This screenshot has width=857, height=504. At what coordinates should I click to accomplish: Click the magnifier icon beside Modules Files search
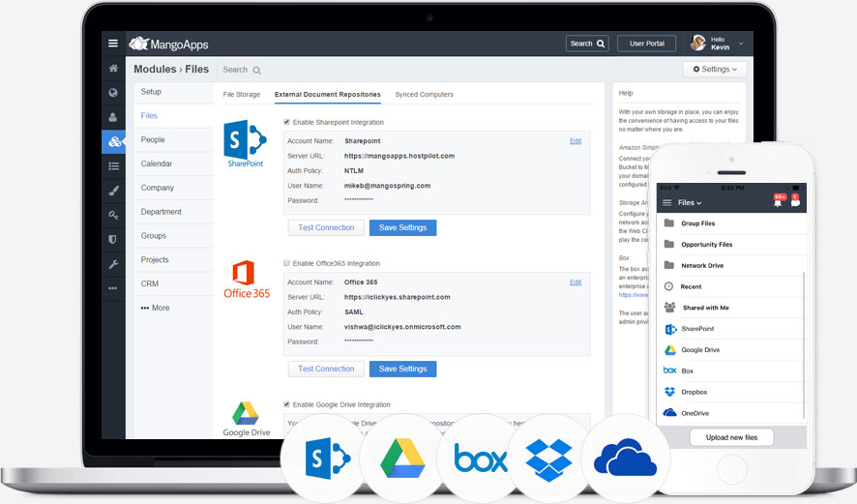point(257,70)
